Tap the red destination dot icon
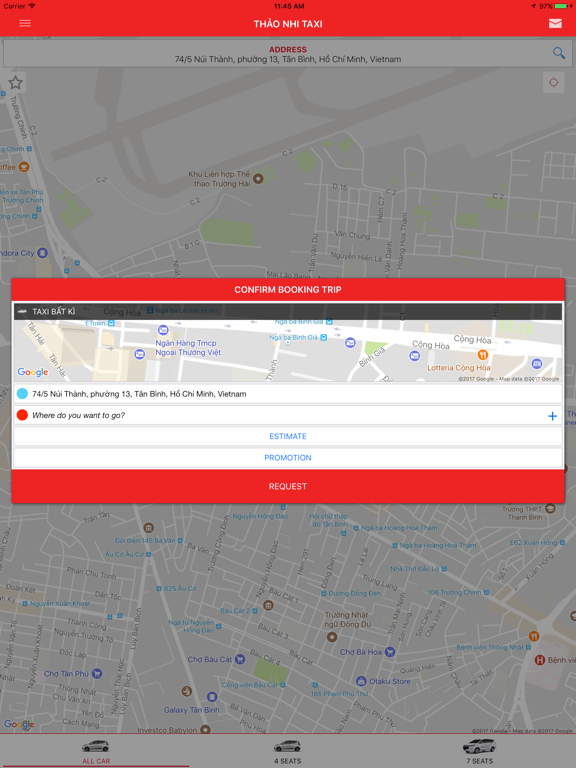Image resolution: width=576 pixels, height=768 pixels. (22, 415)
